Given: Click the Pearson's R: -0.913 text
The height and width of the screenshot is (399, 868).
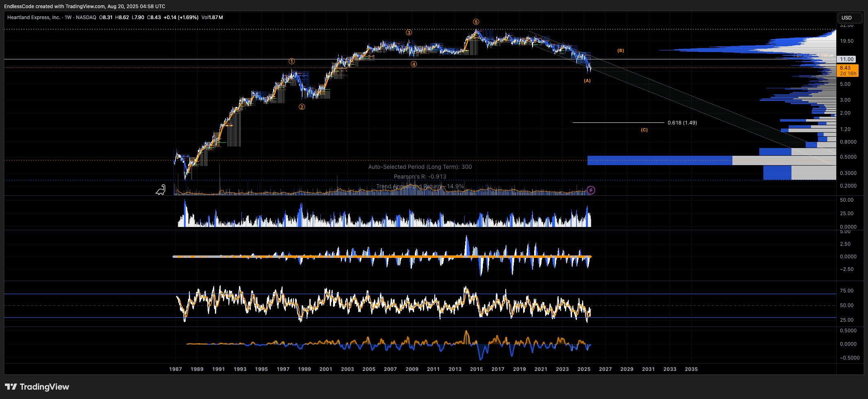Looking at the screenshot, I should pyautogui.click(x=420, y=177).
